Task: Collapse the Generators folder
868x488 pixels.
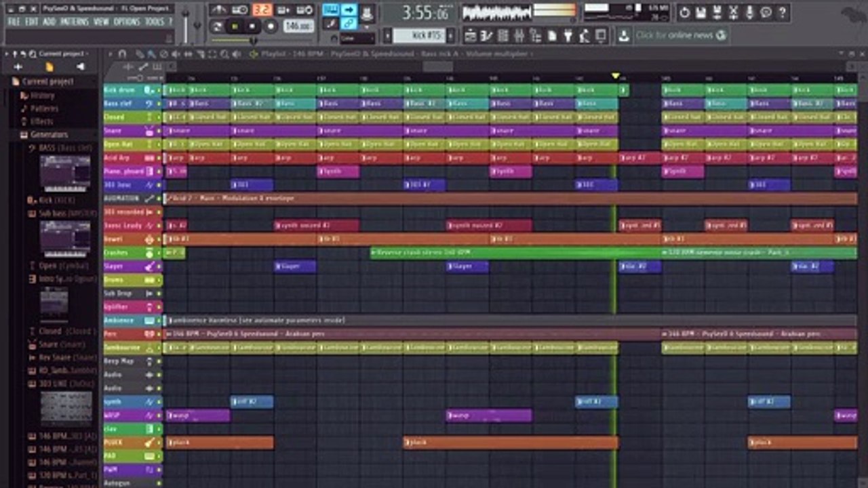Action: [49, 135]
